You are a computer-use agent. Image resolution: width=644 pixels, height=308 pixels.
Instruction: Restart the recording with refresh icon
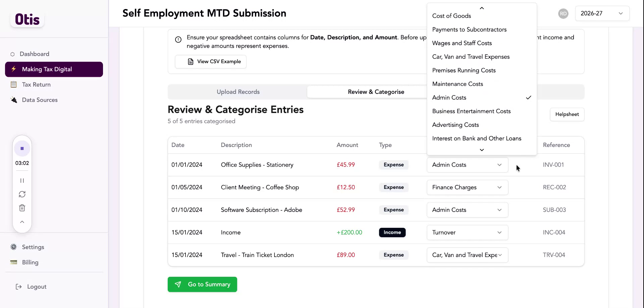tap(22, 194)
